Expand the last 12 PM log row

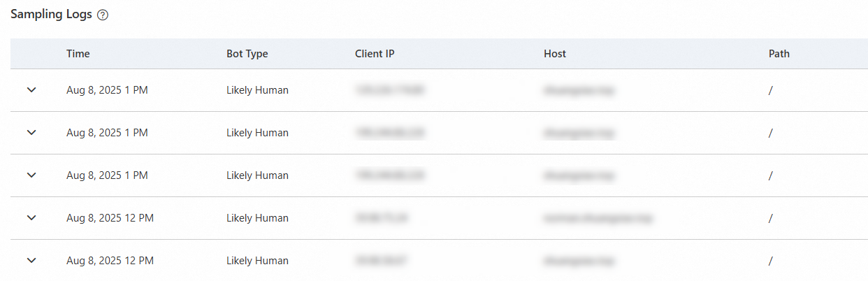[x=31, y=261]
